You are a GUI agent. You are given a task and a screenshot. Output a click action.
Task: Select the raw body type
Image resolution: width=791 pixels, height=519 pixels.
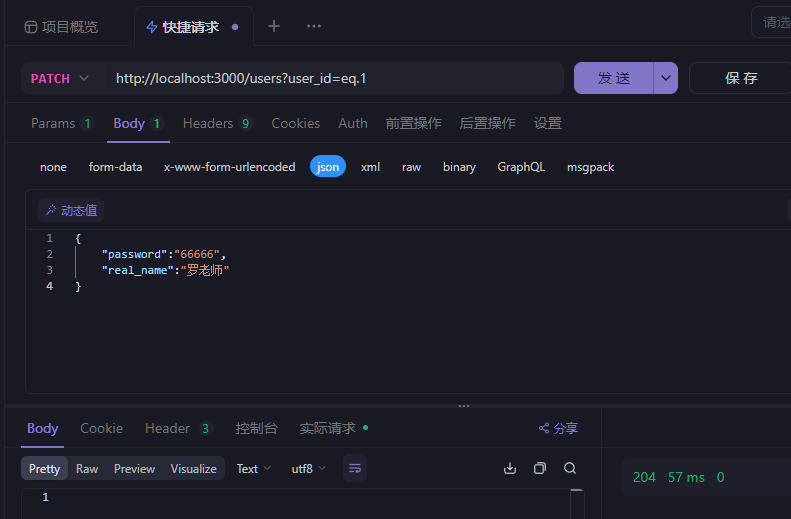411,167
